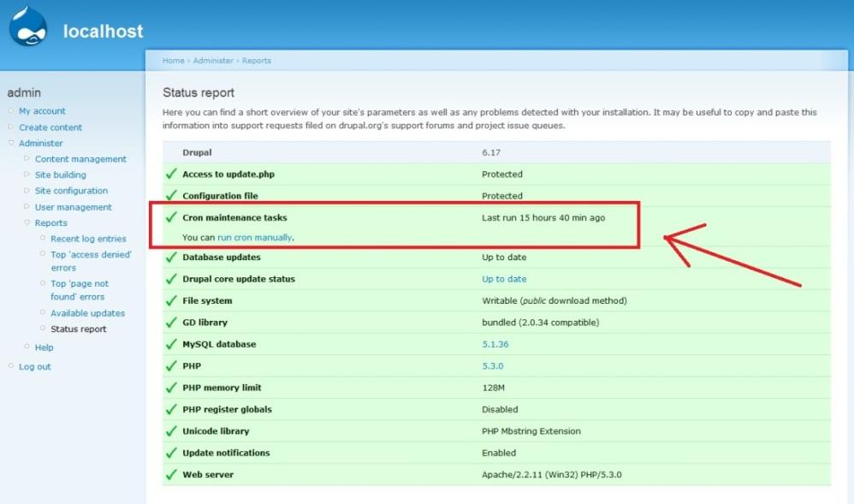This screenshot has width=854, height=504.
Task: Click the PHP memory limit check icon
Action: coord(171,388)
